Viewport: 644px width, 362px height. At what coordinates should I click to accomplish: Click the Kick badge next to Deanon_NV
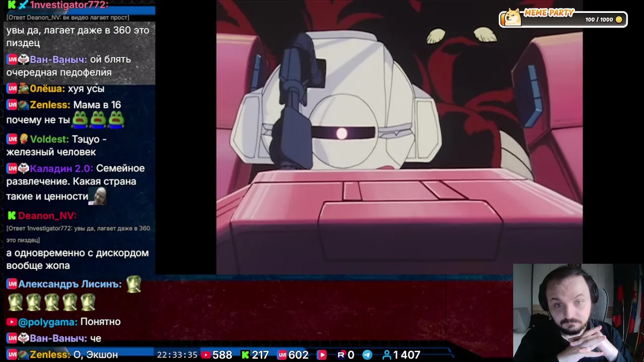click(x=11, y=216)
